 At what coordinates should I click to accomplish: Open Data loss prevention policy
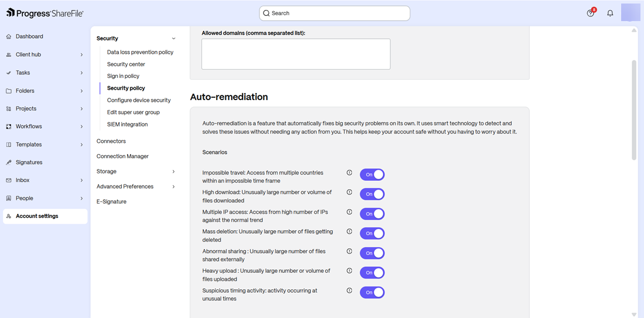[x=140, y=52]
